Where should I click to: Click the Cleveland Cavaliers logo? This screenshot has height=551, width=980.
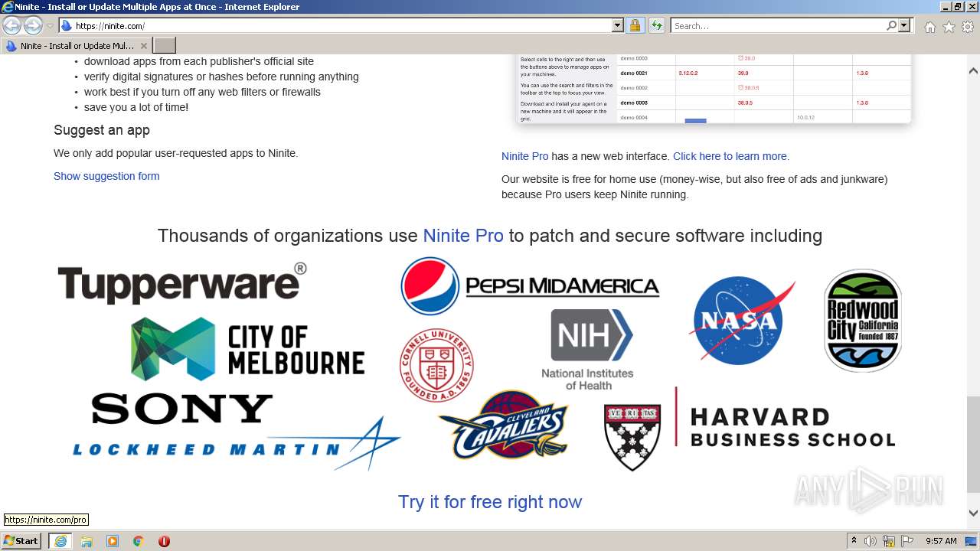(505, 425)
